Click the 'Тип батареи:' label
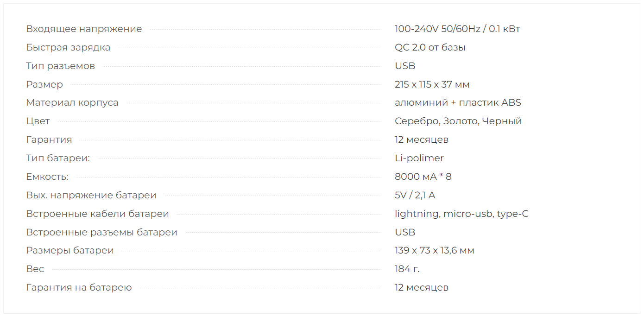Image resolution: width=644 pixels, height=317 pixels. pyautogui.click(x=58, y=158)
